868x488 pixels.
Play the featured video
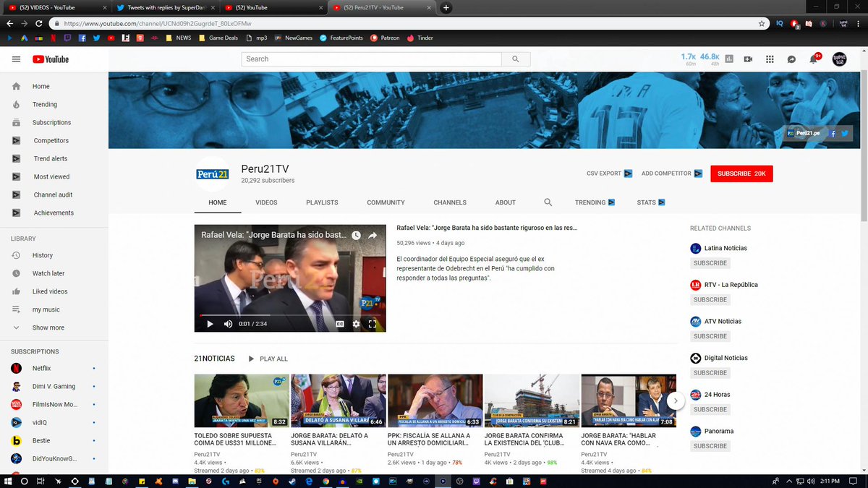click(x=210, y=324)
